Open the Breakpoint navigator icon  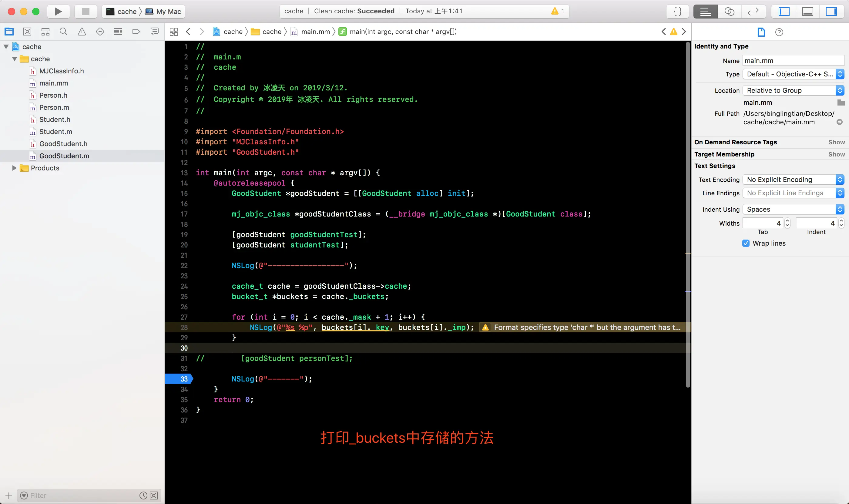click(136, 32)
